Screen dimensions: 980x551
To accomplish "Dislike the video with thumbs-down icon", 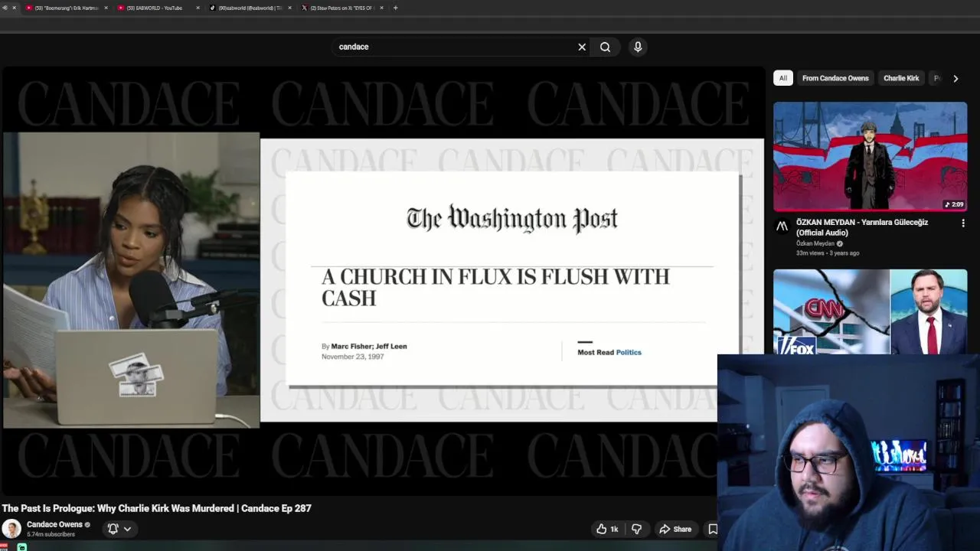I will pos(636,529).
